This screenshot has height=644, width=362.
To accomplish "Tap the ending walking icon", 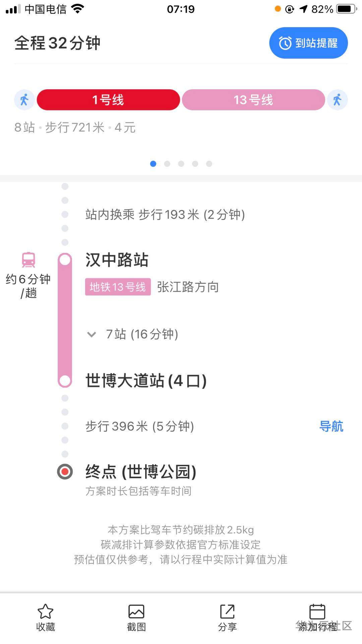I will pos(337,100).
